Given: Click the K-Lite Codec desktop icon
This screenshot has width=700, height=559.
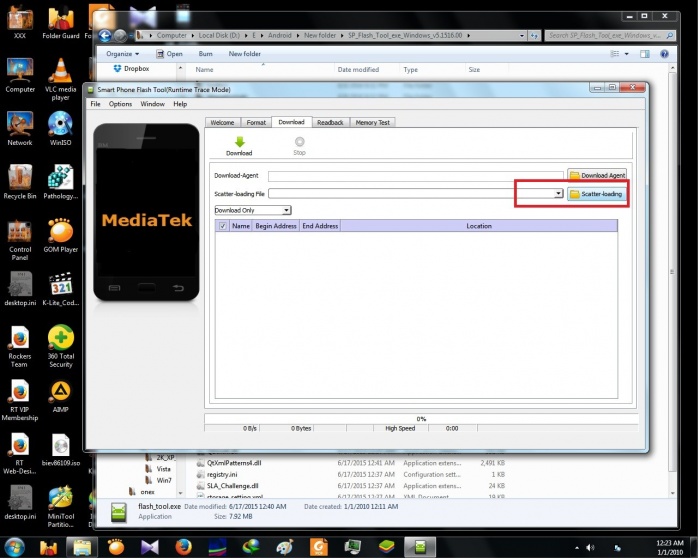Looking at the screenshot, I should point(61,289).
